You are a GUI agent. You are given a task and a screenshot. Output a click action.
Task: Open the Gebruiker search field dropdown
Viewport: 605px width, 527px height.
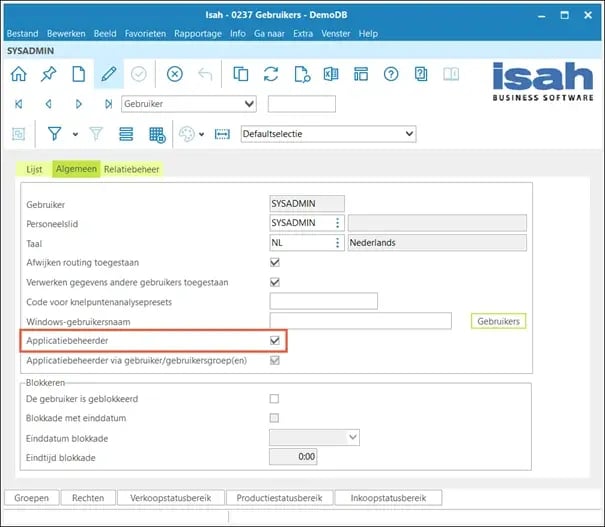point(249,104)
